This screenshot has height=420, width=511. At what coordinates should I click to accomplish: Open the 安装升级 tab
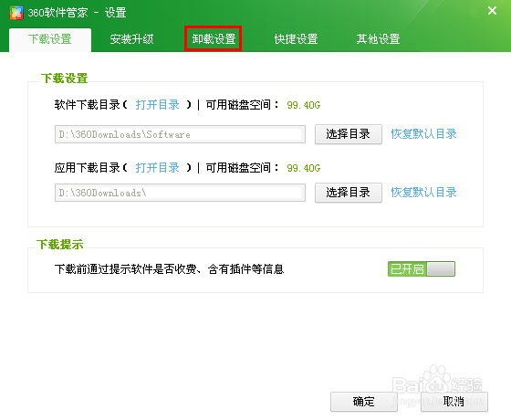coord(131,39)
